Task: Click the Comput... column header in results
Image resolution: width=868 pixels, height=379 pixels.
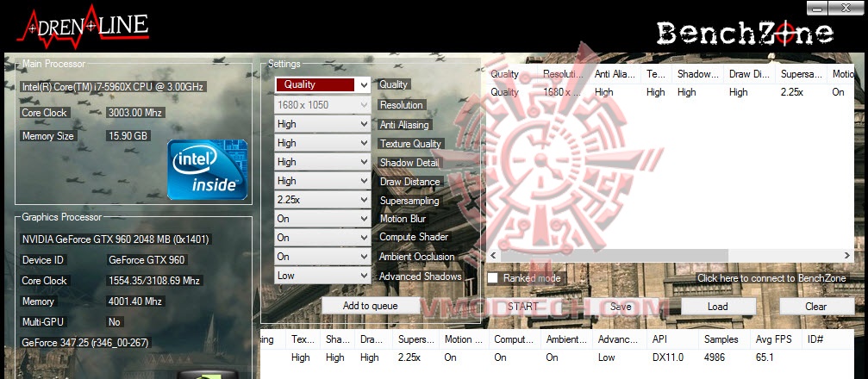Action: (515, 339)
